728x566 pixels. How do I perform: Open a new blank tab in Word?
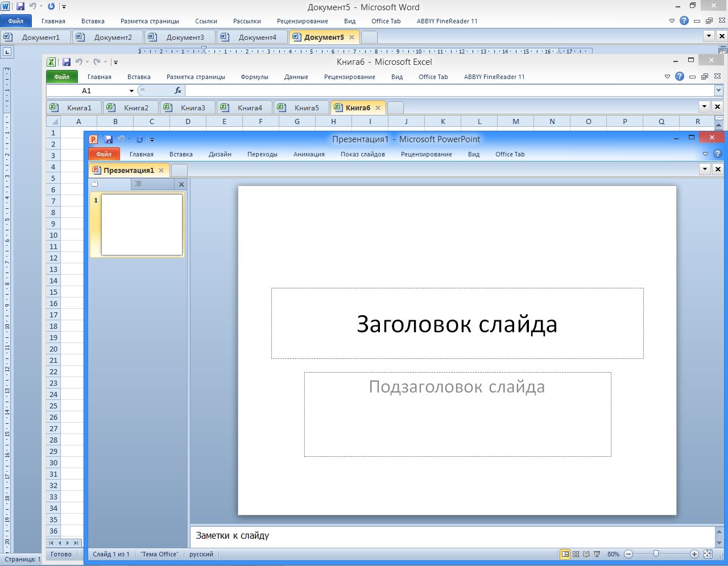point(369,37)
